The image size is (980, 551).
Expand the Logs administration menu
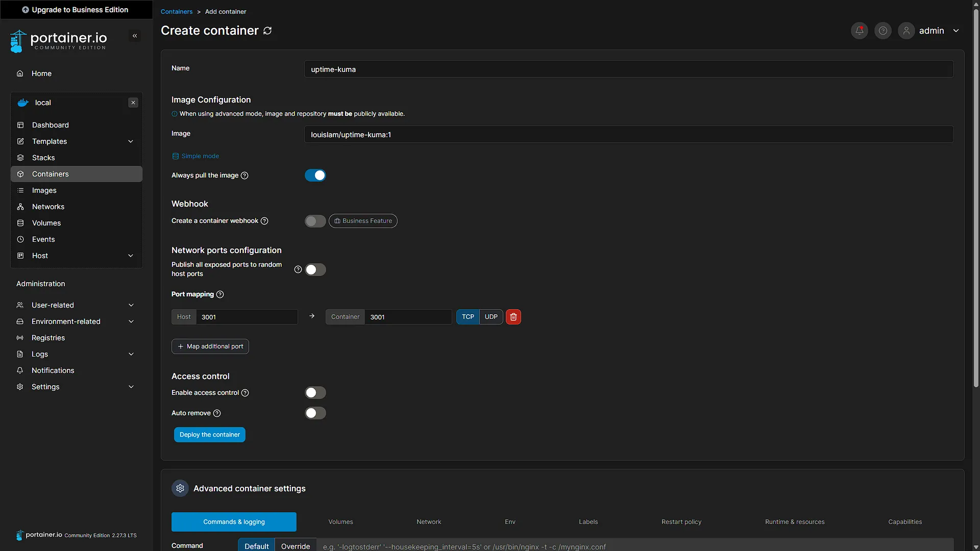click(x=77, y=354)
